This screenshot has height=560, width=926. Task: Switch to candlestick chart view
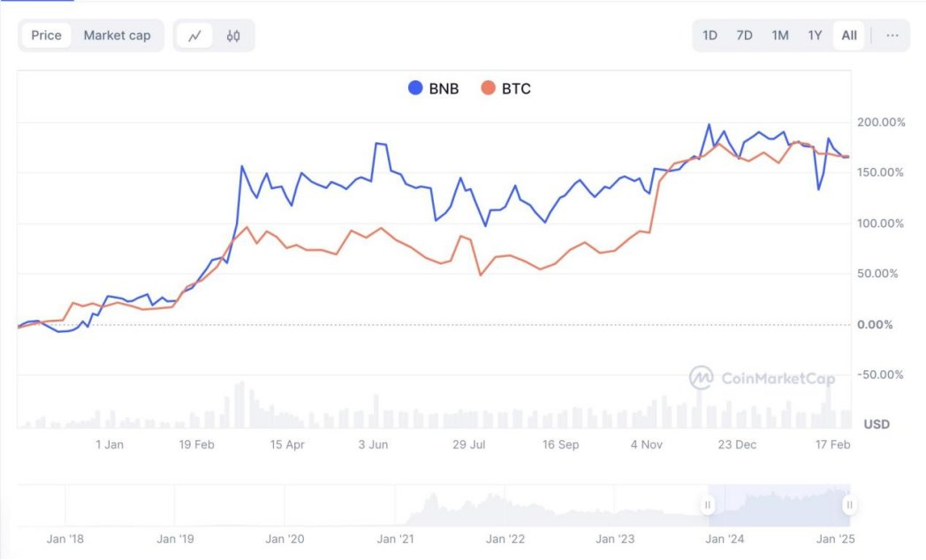[233, 36]
